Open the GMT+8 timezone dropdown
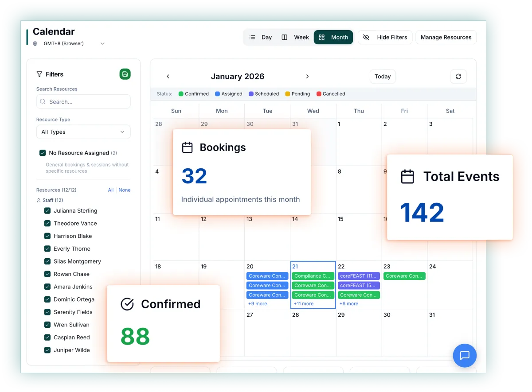The image size is (532, 392). click(68, 43)
